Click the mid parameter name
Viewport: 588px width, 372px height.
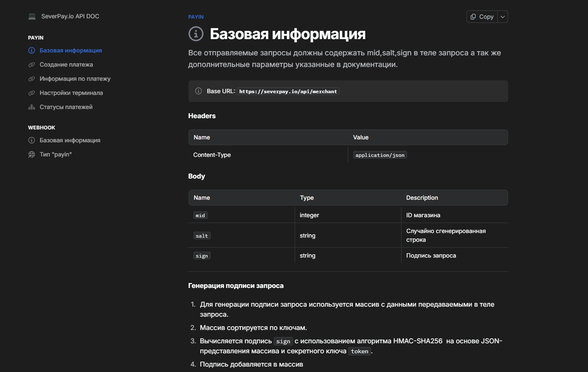[x=201, y=215]
